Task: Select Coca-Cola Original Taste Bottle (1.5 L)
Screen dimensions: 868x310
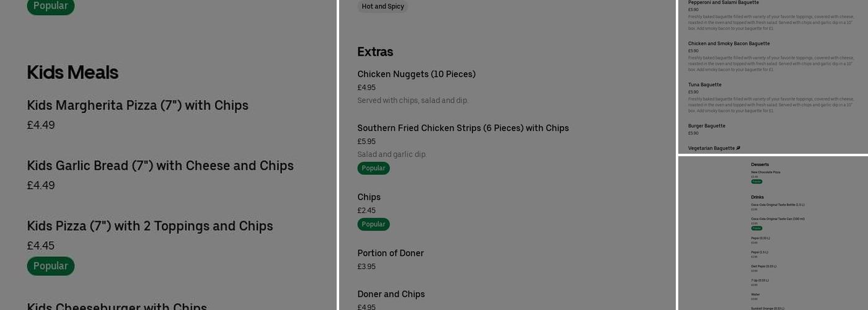Action: pos(777,205)
